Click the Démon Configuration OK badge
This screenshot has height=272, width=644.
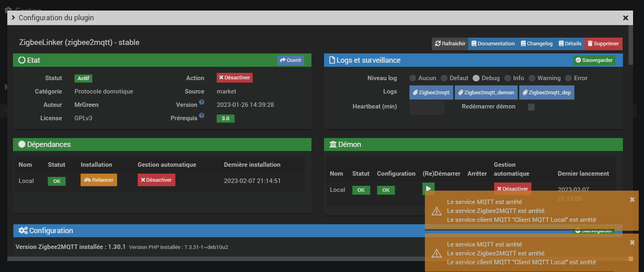pos(386,190)
